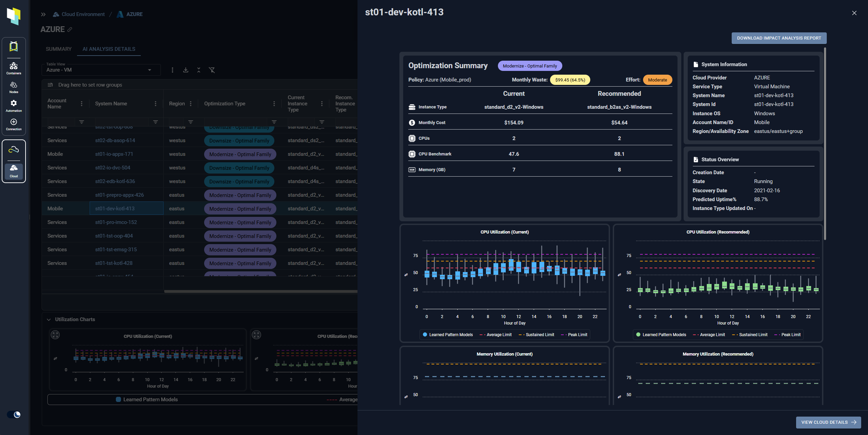Toggle Peak Limit on recommended CPU chart
Screen dimensions: 868x435
tap(787, 335)
